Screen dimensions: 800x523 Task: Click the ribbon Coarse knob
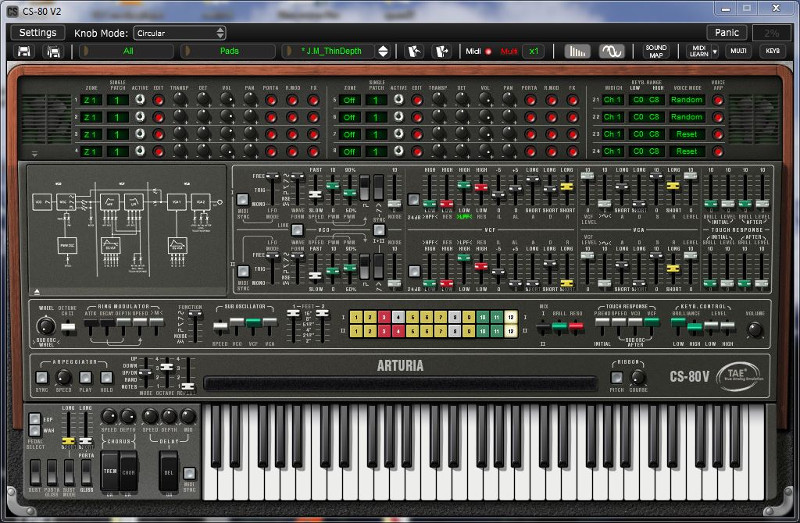click(638, 378)
